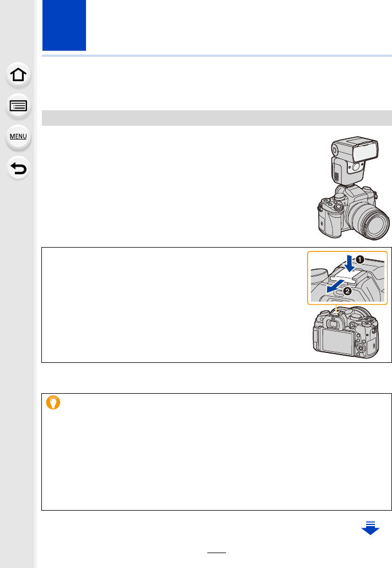Open the table of contents list icon
The width and height of the screenshot is (392, 568).
pyautogui.click(x=18, y=106)
